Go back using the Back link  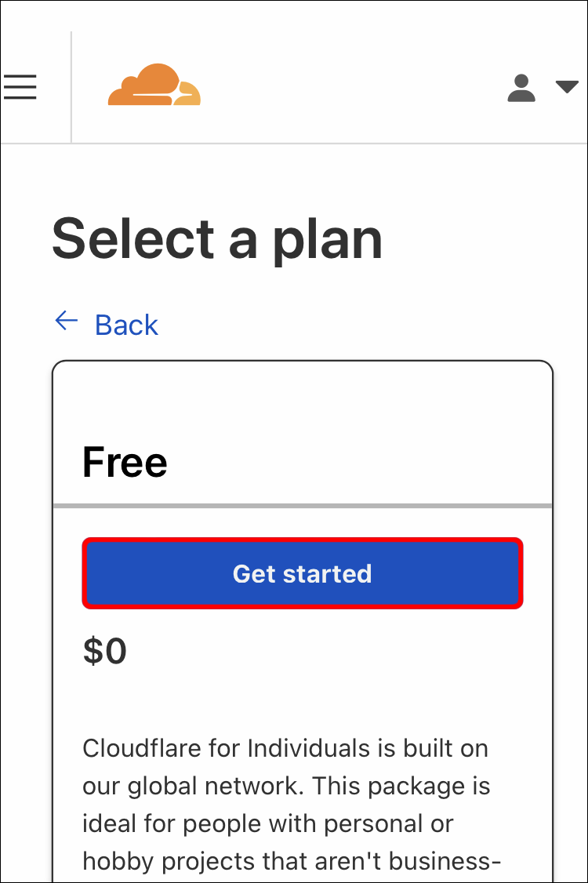coord(126,325)
